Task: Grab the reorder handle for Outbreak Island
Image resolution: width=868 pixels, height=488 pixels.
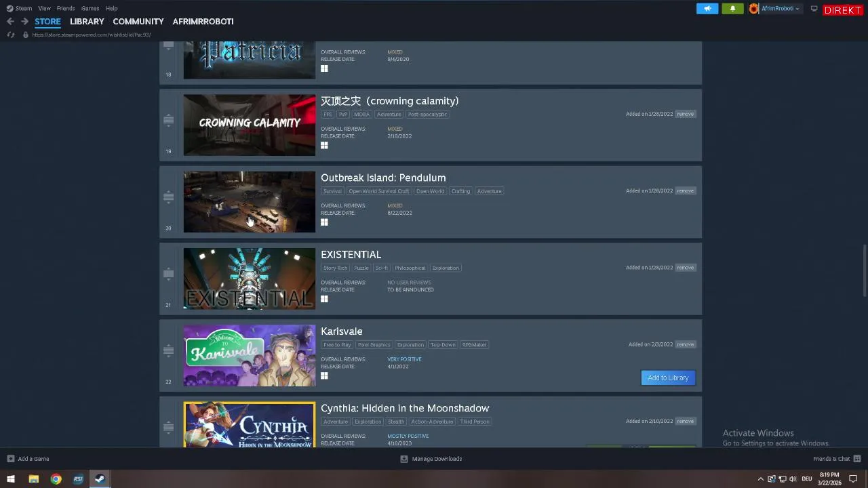Action: pyautogui.click(x=169, y=197)
